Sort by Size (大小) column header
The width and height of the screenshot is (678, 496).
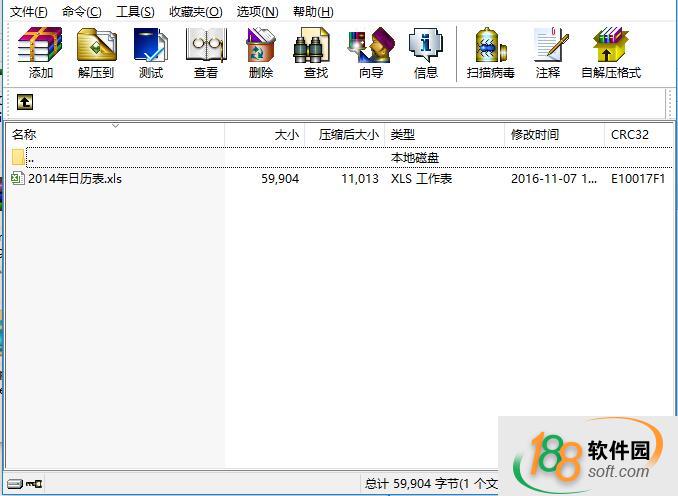click(265, 134)
